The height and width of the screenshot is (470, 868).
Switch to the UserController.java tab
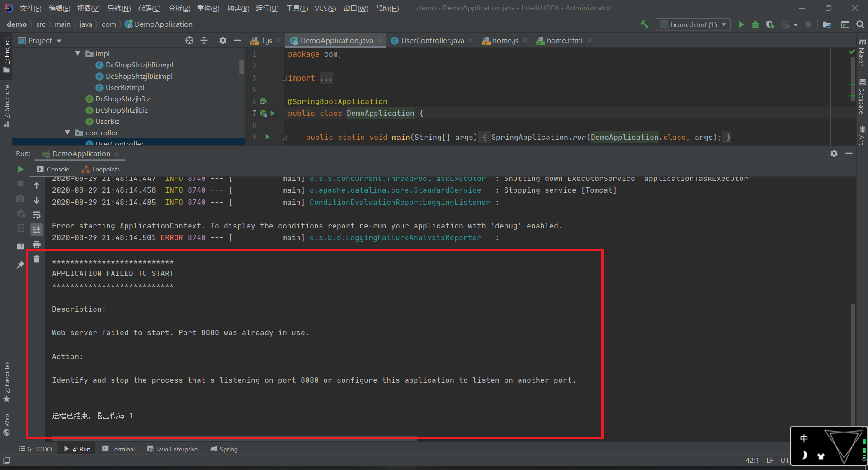432,40
